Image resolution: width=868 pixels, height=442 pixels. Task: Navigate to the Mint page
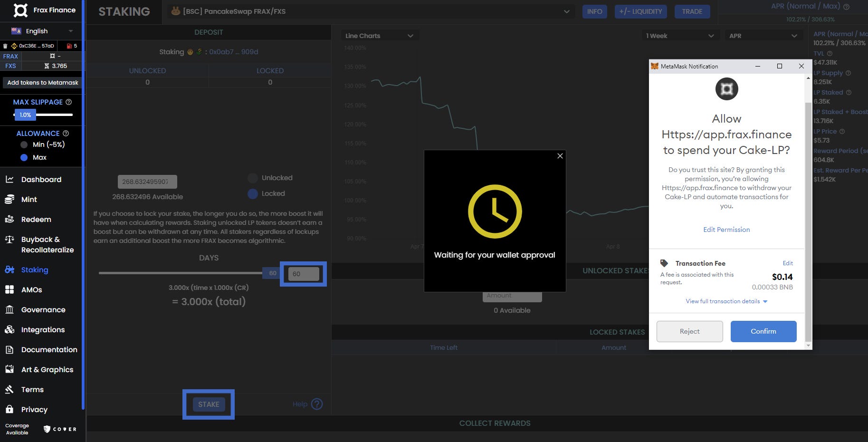coord(29,199)
